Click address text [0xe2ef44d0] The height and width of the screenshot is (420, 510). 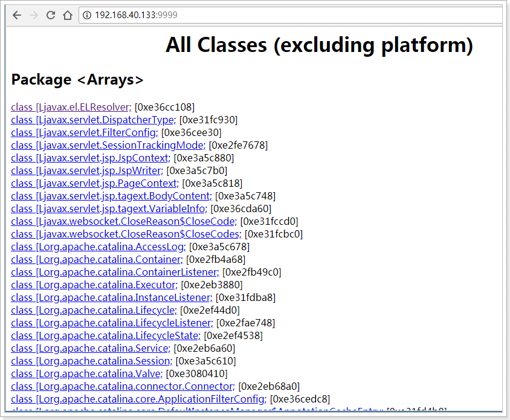210,310
